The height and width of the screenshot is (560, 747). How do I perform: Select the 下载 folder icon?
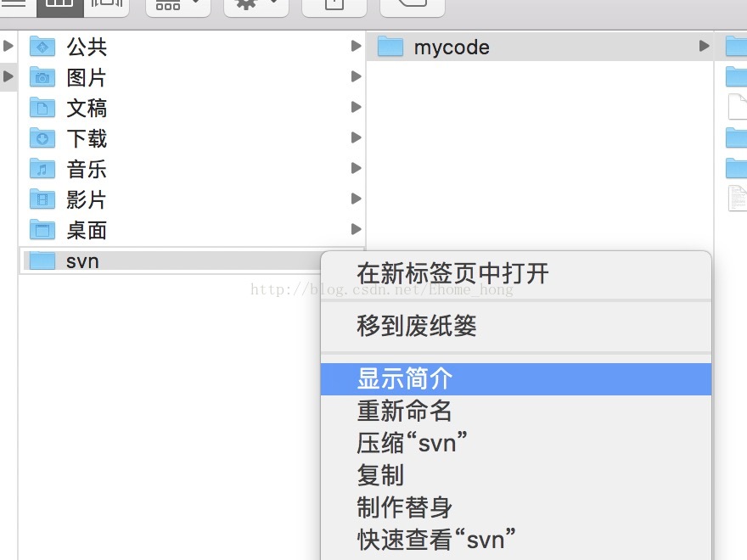pos(42,137)
